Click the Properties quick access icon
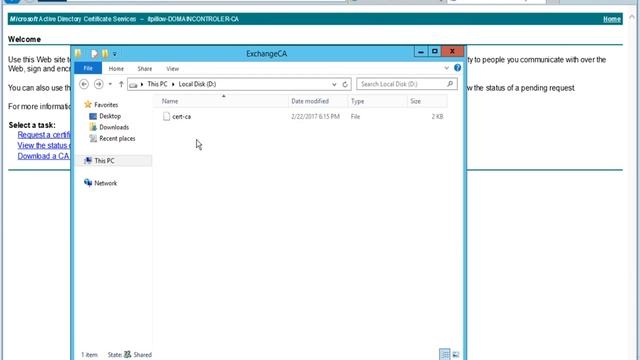This screenshot has width=640, height=360. pos(94,53)
